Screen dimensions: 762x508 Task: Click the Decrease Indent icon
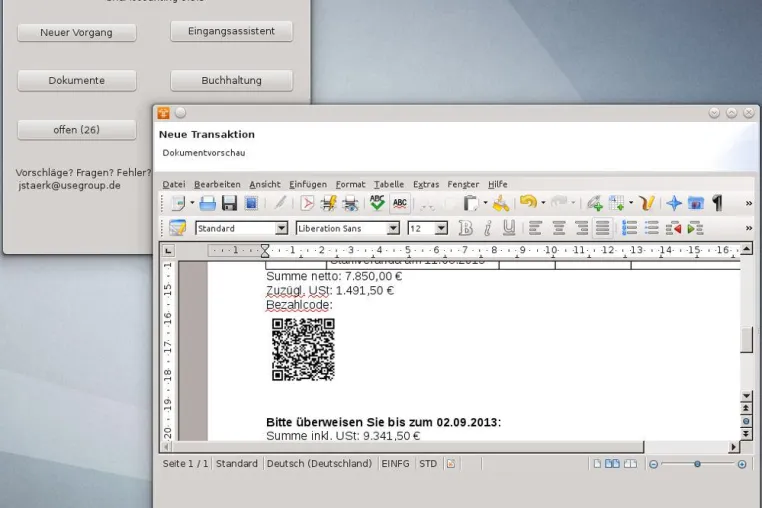(674, 228)
